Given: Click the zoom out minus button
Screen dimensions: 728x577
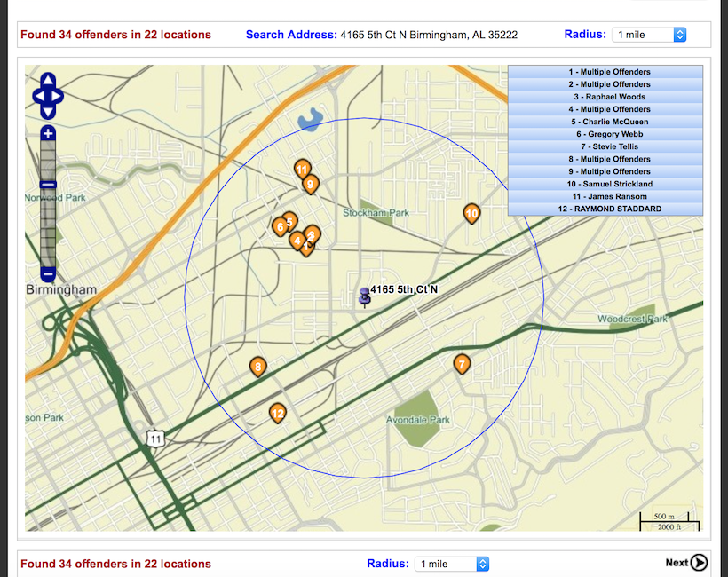Looking at the screenshot, I should click(48, 274).
